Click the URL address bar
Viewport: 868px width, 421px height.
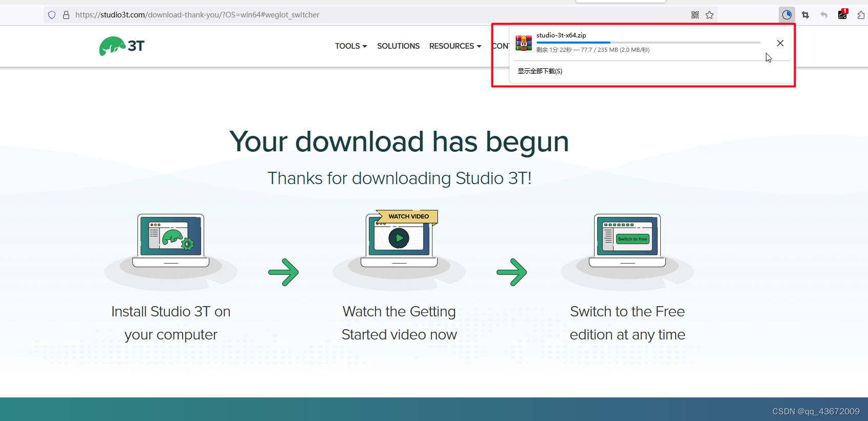pyautogui.click(x=380, y=15)
